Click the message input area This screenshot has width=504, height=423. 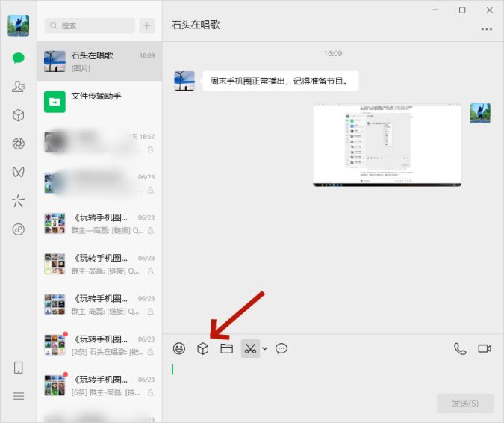pos(333,377)
